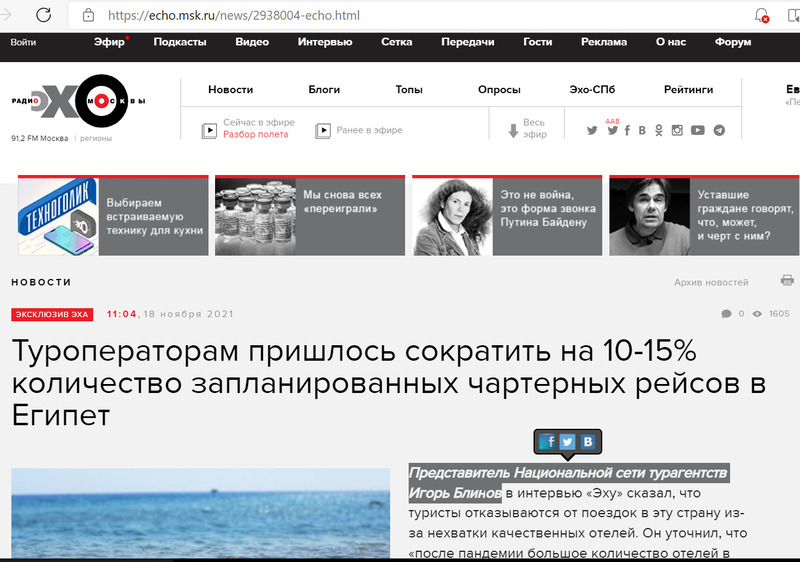
Task: Open the "Новости" navigation tab
Action: pos(230,90)
